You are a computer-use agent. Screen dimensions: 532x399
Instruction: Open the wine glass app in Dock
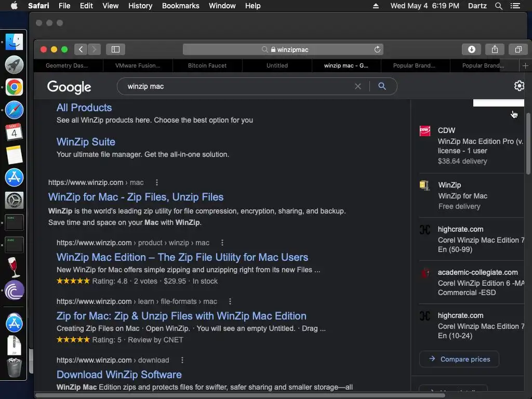[14, 268]
